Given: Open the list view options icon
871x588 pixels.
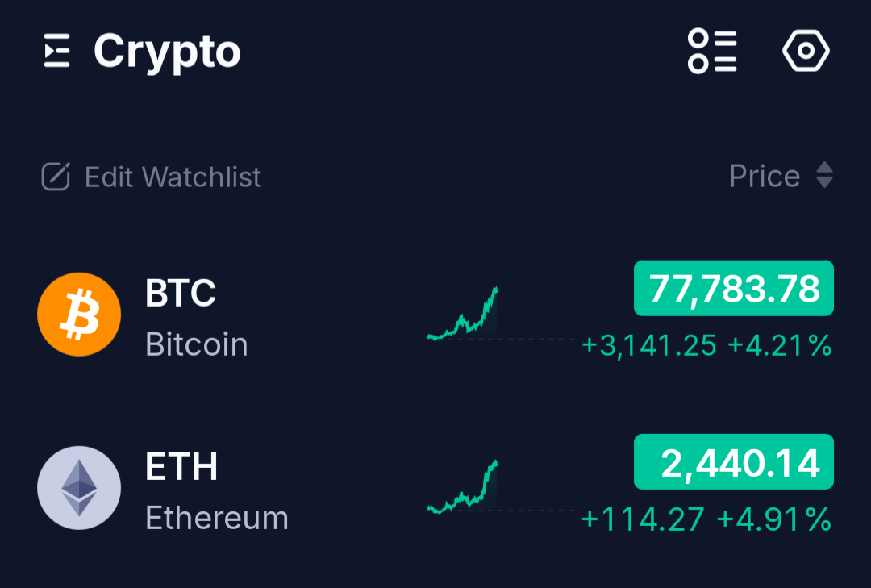Looking at the screenshot, I should pyautogui.click(x=712, y=52).
